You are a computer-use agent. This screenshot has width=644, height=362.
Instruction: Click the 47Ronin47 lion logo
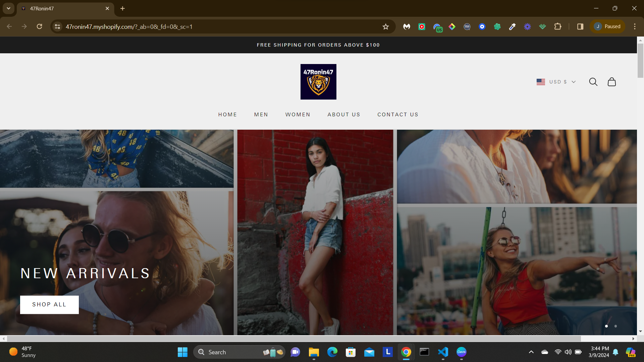pos(318,82)
